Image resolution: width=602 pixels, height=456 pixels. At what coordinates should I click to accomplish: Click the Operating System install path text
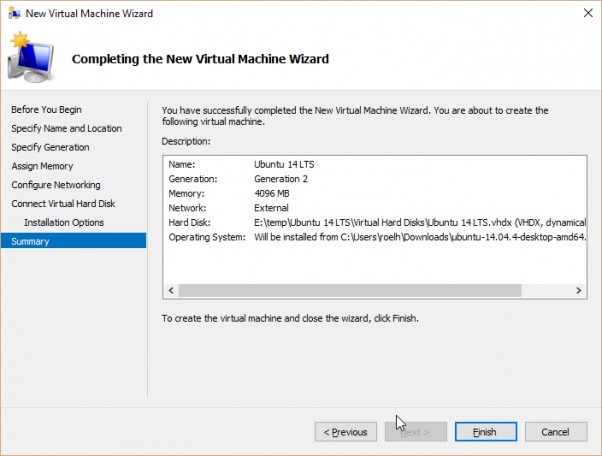(420, 237)
